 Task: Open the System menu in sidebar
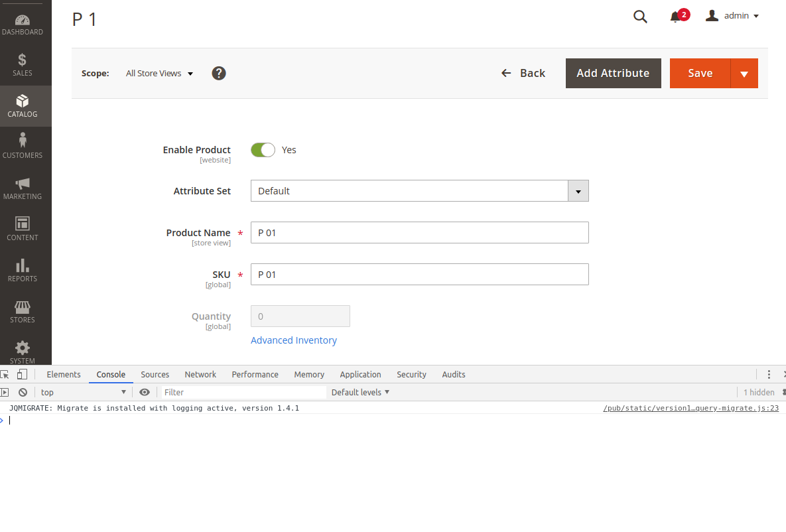tap(23, 352)
